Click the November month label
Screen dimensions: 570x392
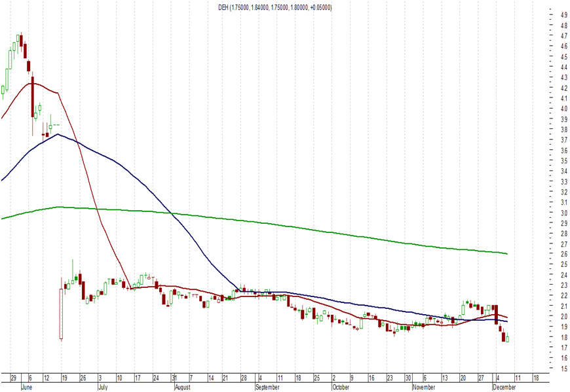click(424, 387)
